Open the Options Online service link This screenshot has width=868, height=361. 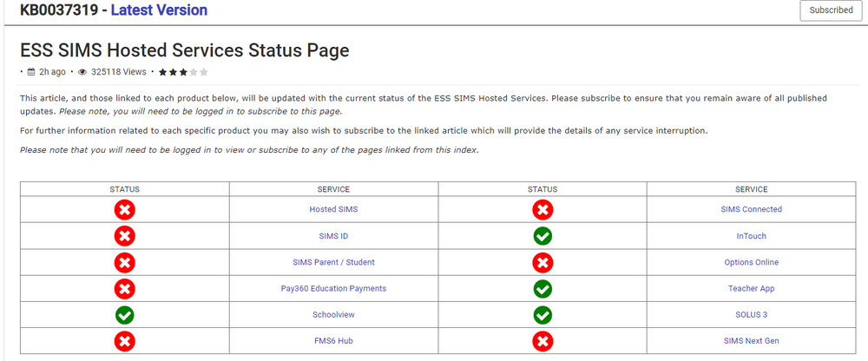751,262
